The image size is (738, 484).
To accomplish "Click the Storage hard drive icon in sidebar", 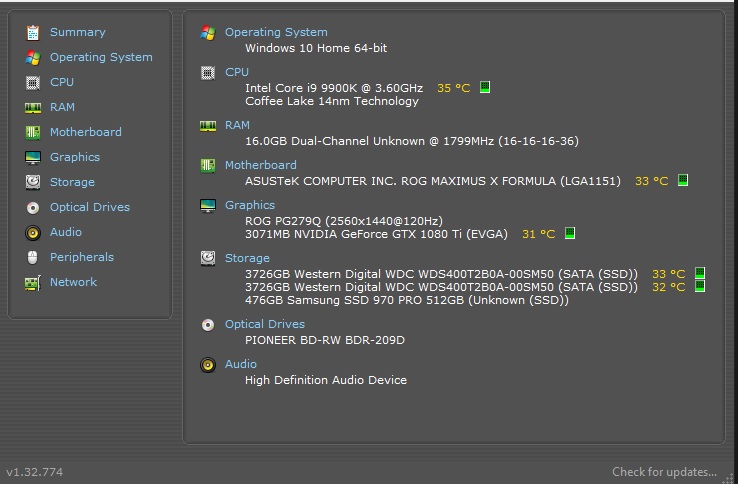I will coord(33,182).
